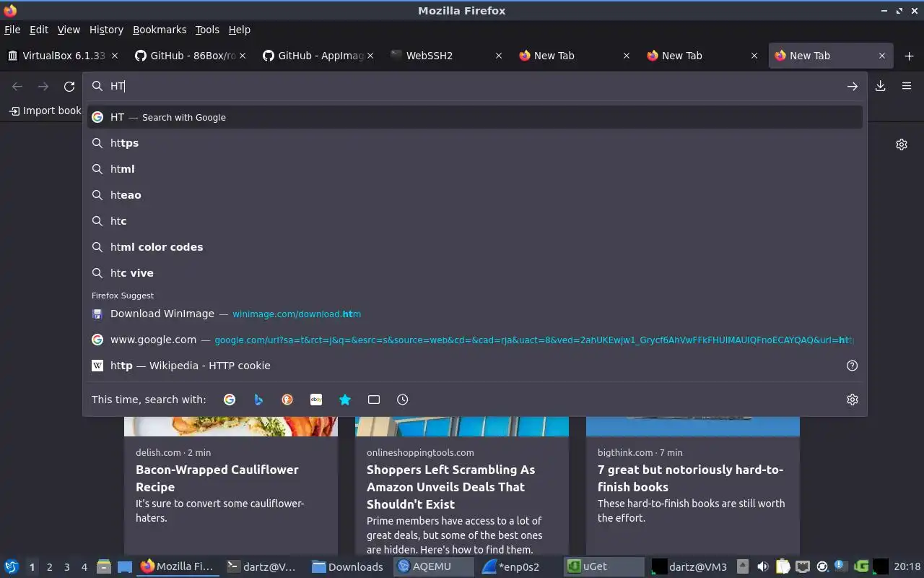
Task: Search in open Tabs via tab icon
Action: (374, 400)
